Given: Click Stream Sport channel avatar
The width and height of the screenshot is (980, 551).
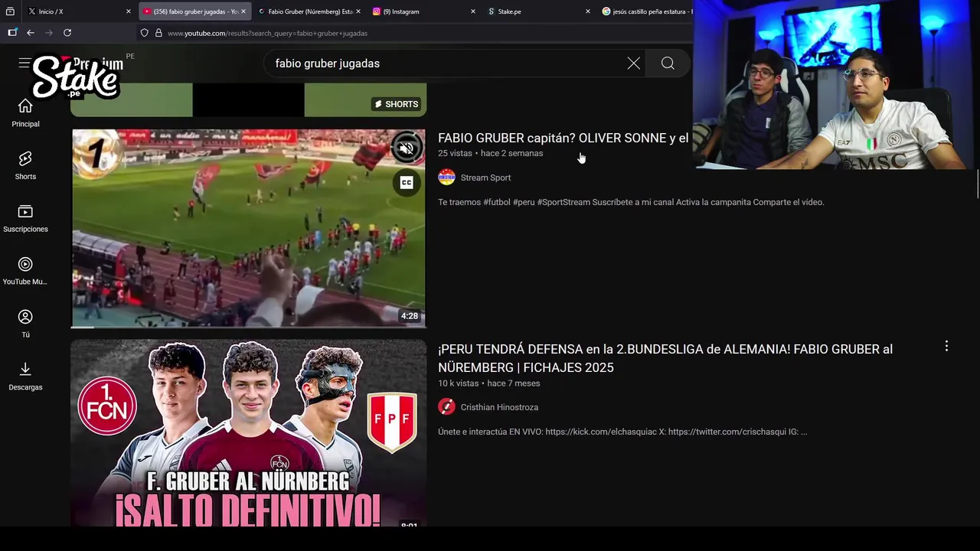Looking at the screenshot, I should (446, 178).
